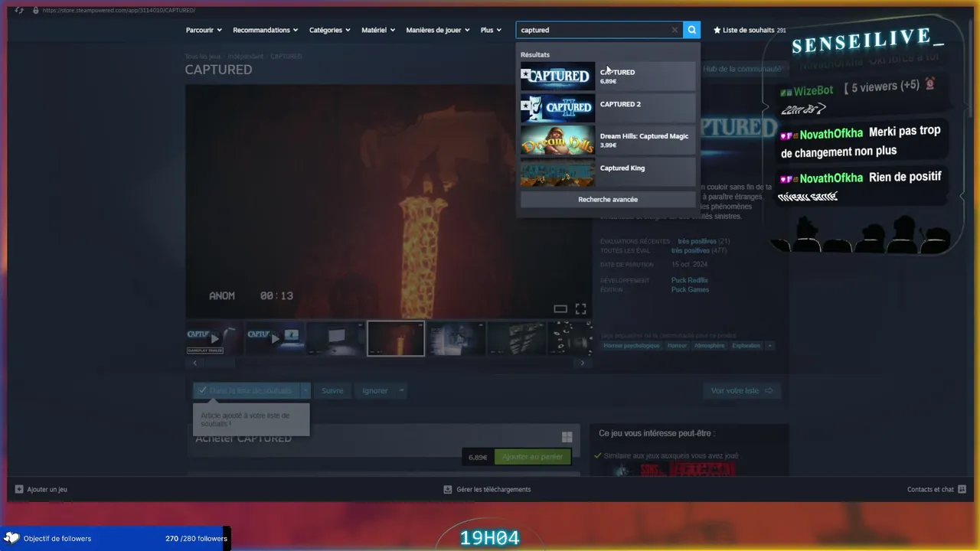The width and height of the screenshot is (980, 551).
Task: Click Gérer les téléchargements
Action: pyautogui.click(x=487, y=489)
